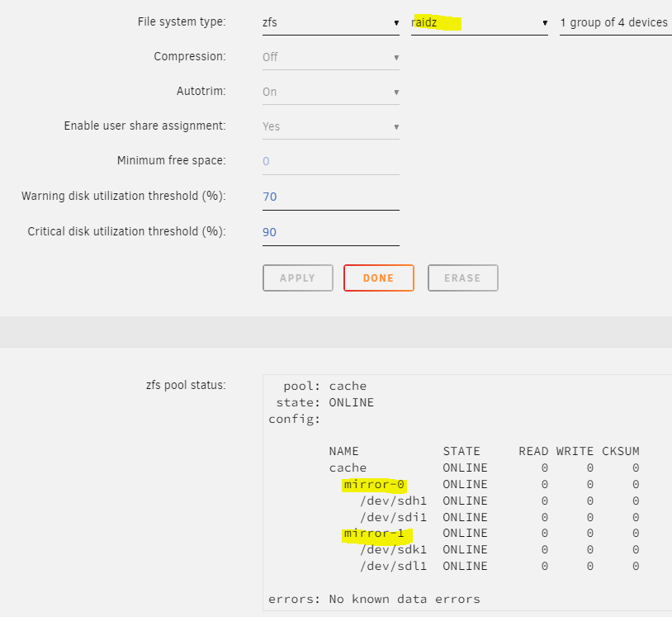Open the zfs file system type dropdown
This screenshot has height=617, width=672.
click(x=331, y=22)
